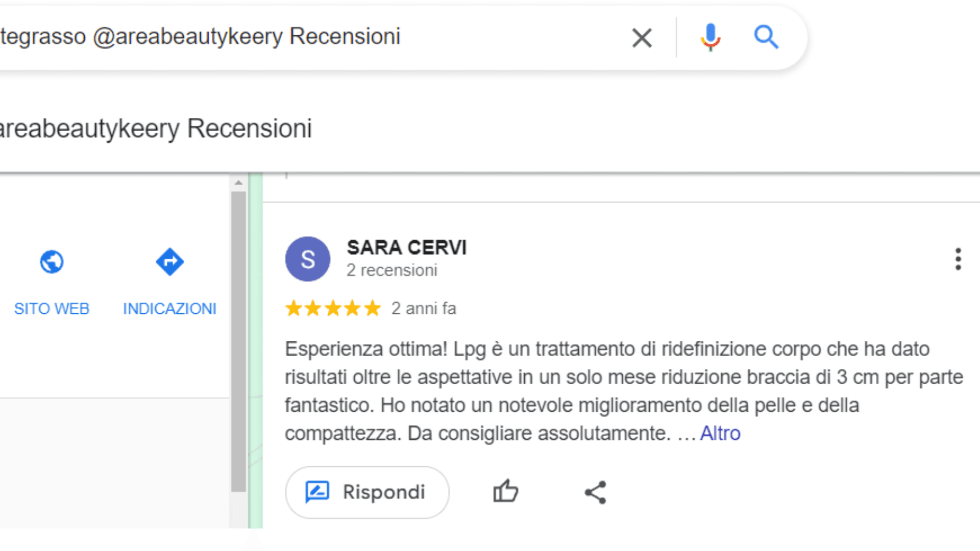This screenshot has height=551, width=980.
Task: Submit search using the magnifier icon
Action: (766, 37)
